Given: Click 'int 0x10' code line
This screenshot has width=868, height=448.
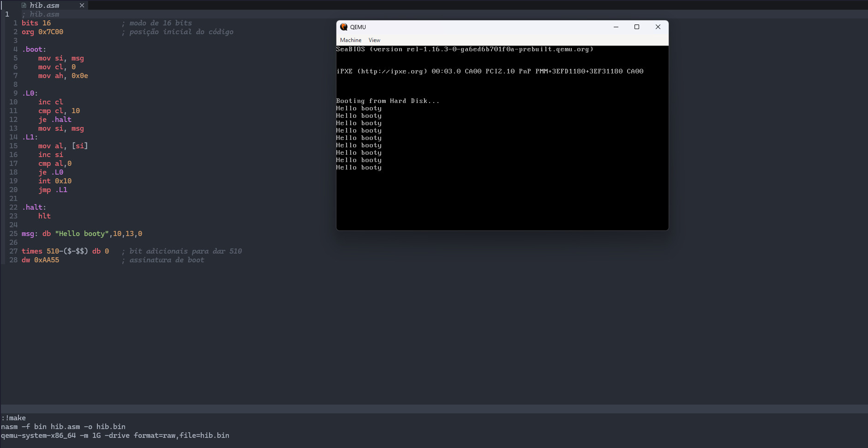Looking at the screenshot, I should [55, 181].
